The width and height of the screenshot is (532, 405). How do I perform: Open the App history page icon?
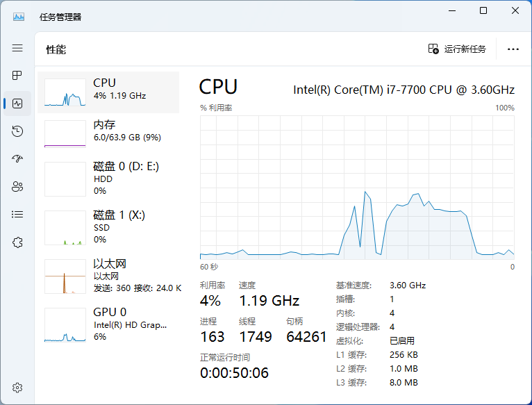click(17, 131)
